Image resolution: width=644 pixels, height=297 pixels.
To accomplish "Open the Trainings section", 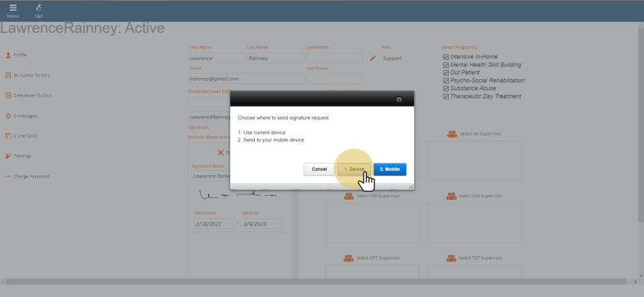I will [x=22, y=156].
